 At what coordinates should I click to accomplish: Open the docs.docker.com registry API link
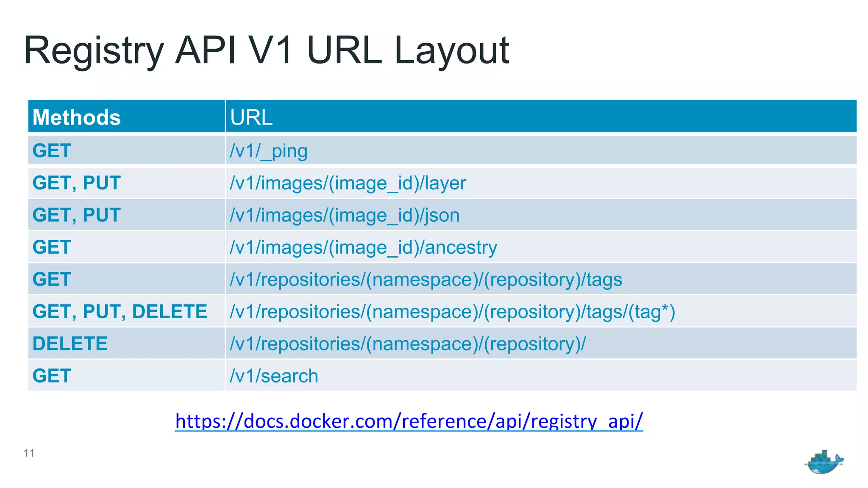[409, 421]
